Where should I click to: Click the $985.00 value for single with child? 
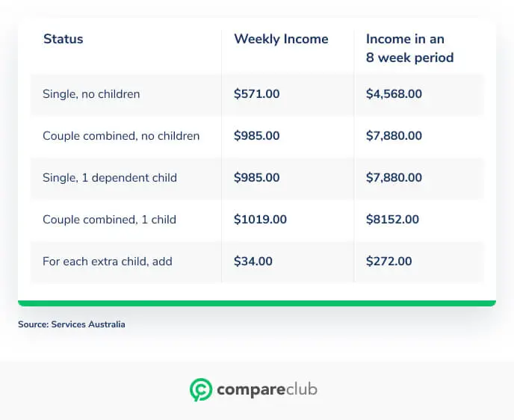pos(257,178)
